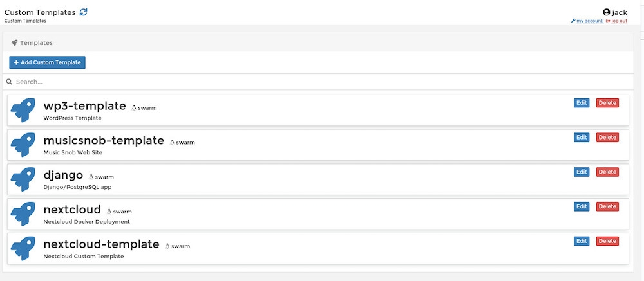Edit the nextcloud template

[582, 206]
